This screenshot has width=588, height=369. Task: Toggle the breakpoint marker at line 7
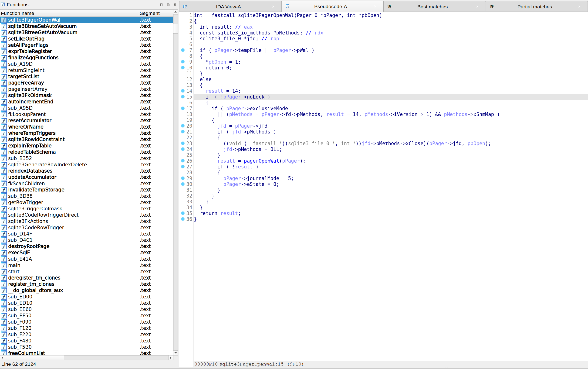point(183,50)
